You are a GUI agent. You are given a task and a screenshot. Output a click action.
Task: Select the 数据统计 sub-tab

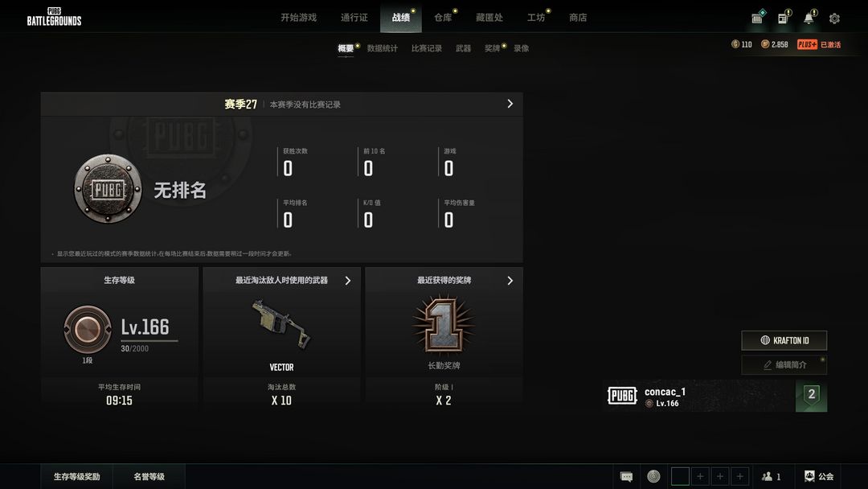(x=382, y=48)
